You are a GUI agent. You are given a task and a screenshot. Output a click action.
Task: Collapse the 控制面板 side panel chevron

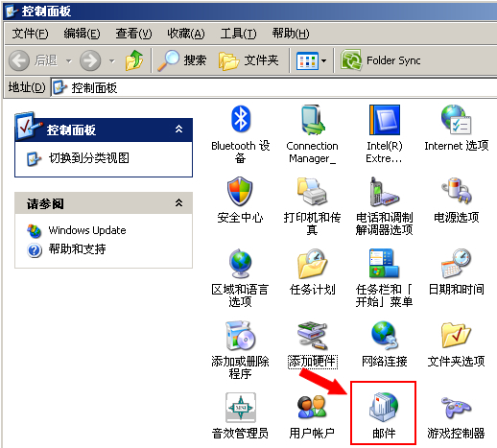178,130
